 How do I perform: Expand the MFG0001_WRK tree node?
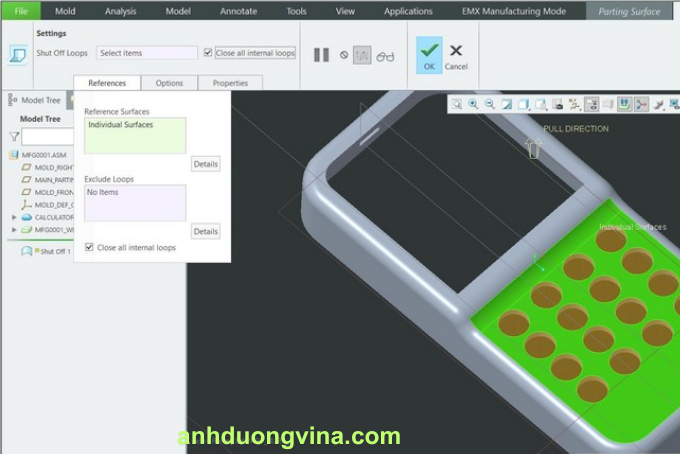(x=14, y=229)
